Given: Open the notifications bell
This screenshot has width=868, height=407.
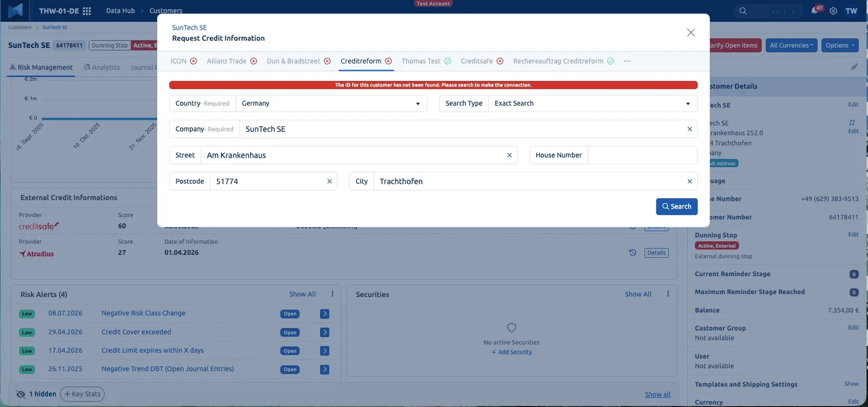Looking at the screenshot, I should (815, 11).
